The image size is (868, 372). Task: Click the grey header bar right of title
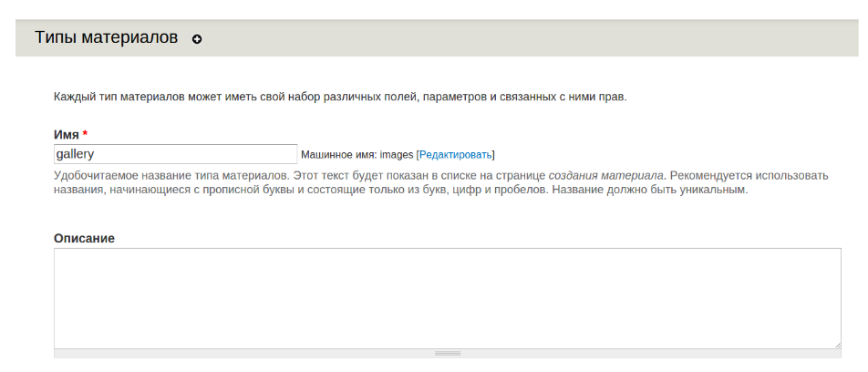pyautogui.click(x=547, y=39)
